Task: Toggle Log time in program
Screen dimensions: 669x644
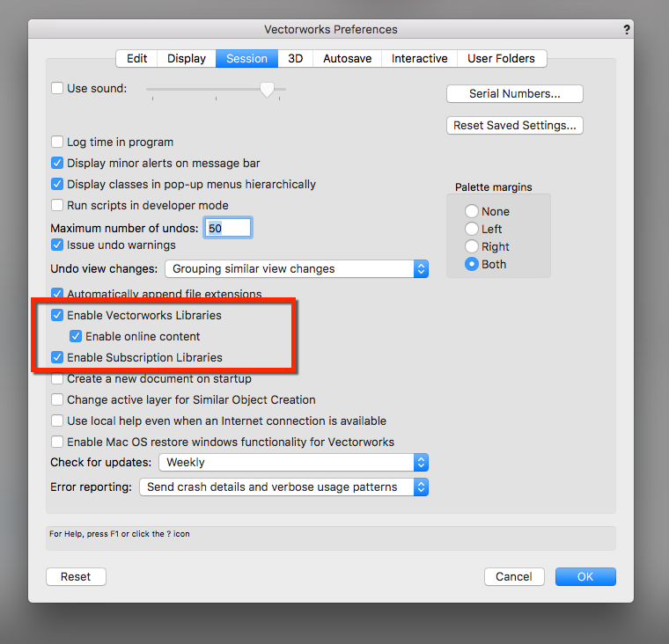Action: coord(57,142)
